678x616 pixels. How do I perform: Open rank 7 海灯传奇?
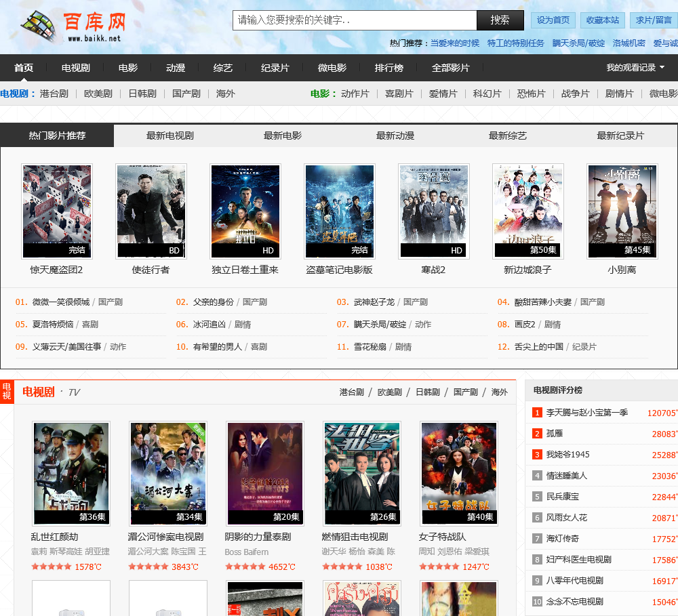click(563, 539)
